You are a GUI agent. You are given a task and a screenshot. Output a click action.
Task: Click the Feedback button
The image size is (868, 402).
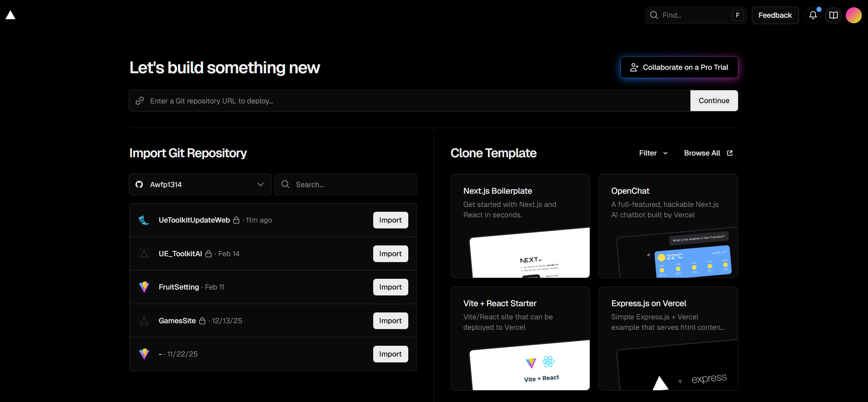(775, 15)
